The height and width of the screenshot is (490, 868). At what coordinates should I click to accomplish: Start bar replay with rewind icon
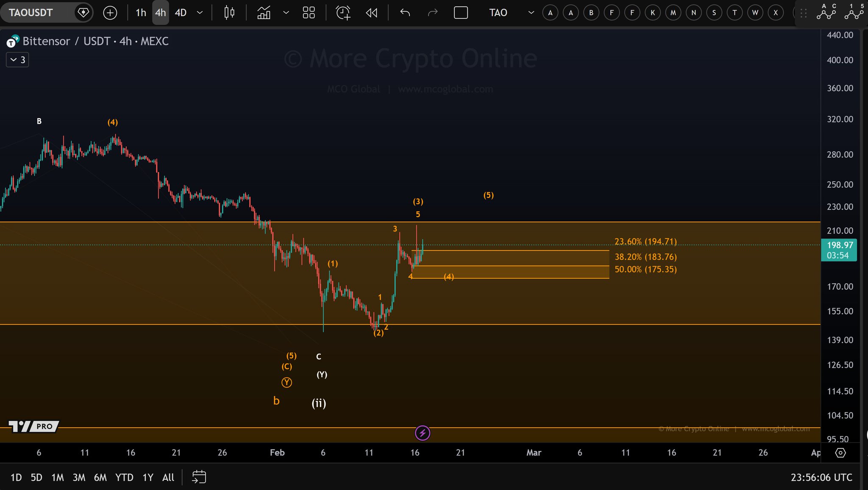[371, 13]
